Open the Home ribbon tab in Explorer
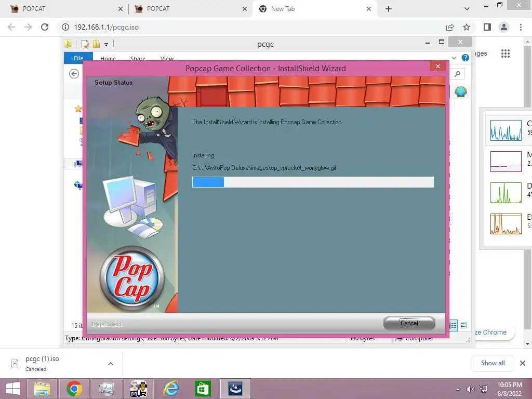532x399 pixels. [108, 58]
